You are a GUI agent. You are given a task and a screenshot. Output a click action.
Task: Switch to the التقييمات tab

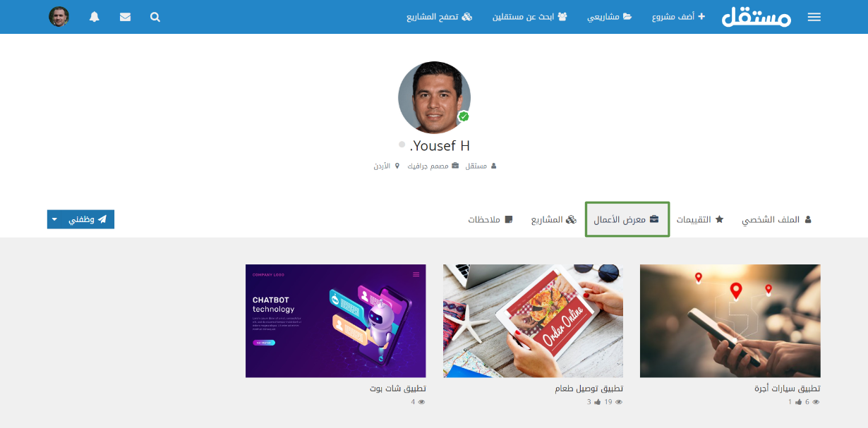(x=700, y=219)
